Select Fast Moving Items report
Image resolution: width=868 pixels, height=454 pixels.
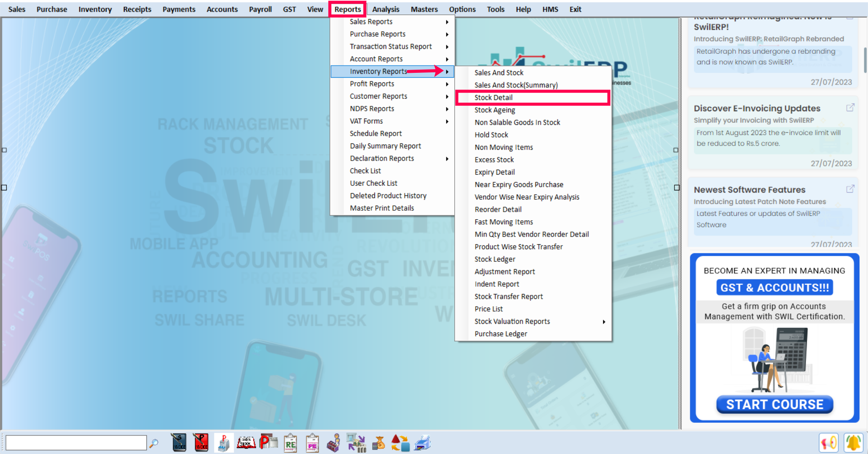(533, 222)
